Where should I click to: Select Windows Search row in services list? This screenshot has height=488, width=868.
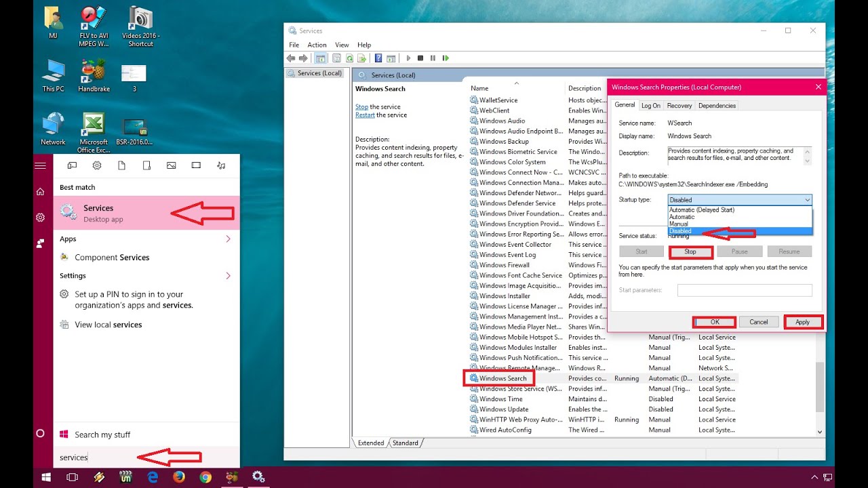(604, 378)
